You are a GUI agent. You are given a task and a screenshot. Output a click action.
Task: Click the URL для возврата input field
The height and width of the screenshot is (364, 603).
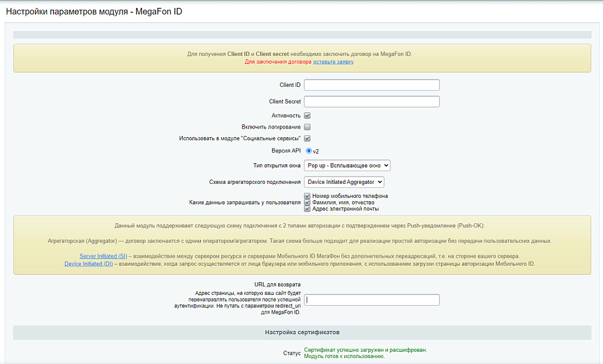coord(371,299)
